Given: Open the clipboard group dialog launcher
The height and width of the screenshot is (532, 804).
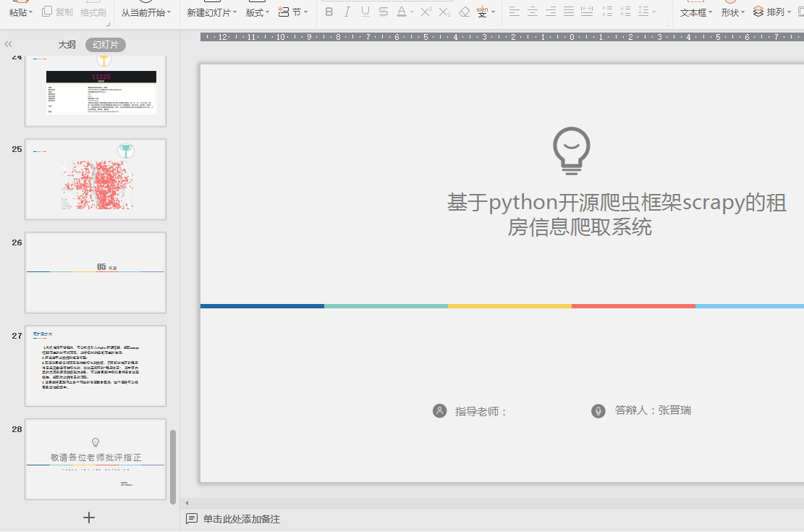Looking at the screenshot, I should coord(109,24).
